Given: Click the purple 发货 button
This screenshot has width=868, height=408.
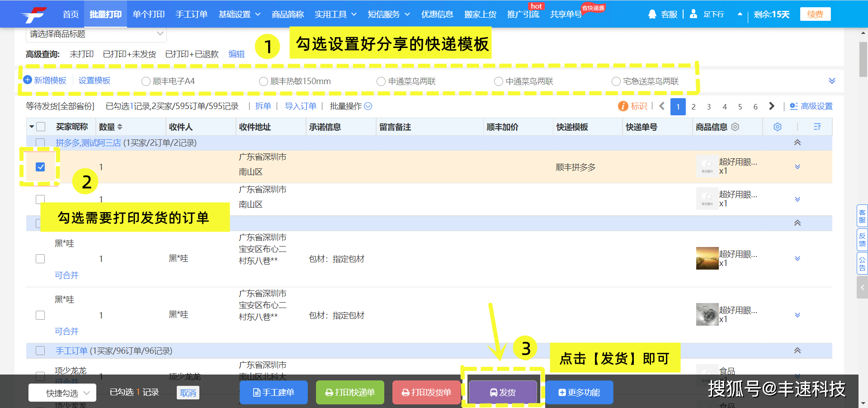Looking at the screenshot, I should (x=502, y=392).
